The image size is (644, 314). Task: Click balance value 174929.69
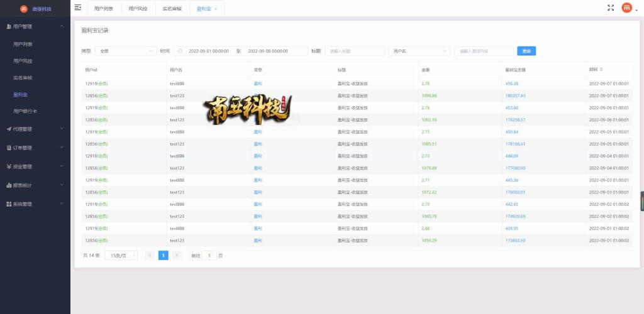coord(515,217)
